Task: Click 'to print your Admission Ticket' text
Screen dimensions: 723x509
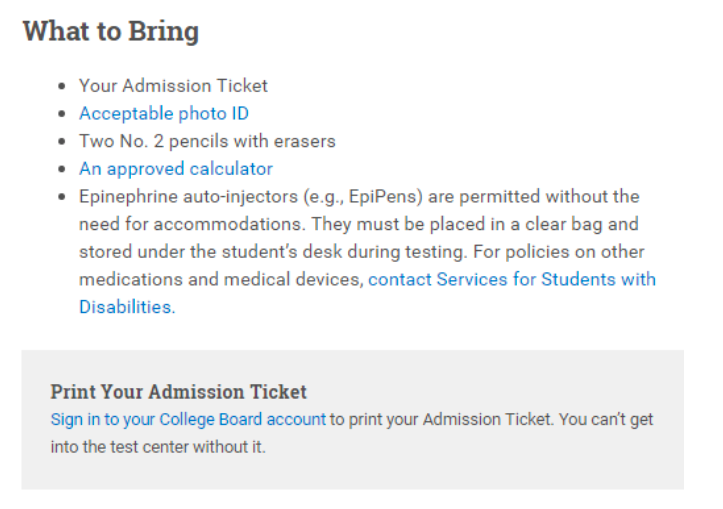Action: click(440, 420)
